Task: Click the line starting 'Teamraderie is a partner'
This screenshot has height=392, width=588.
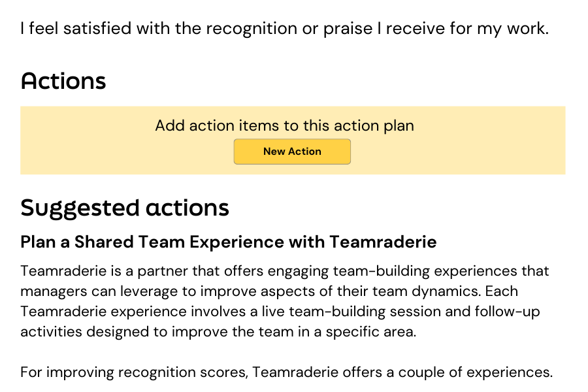Action: 284,271
